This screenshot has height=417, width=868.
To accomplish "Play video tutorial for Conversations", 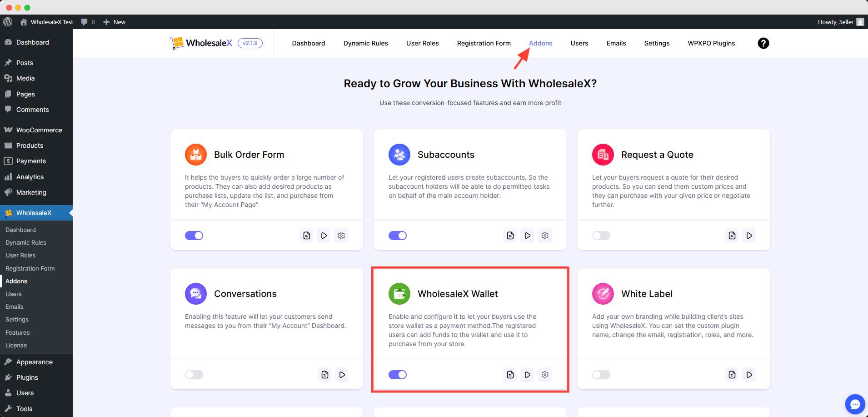I will (x=342, y=375).
